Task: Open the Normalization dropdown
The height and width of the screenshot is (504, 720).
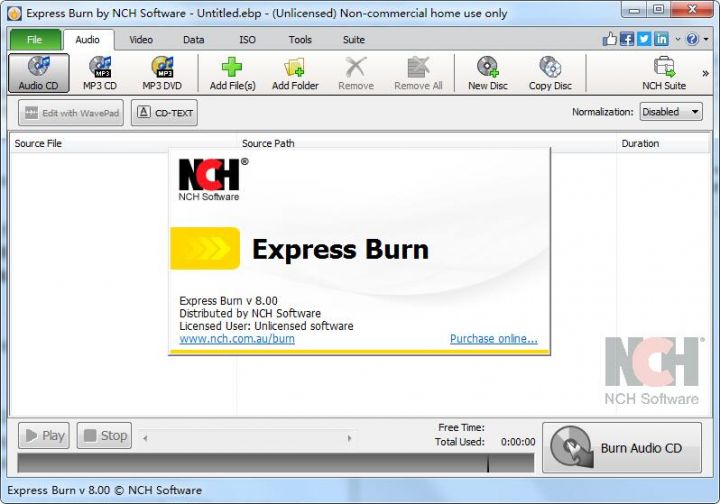Action: (x=672, y=112)
